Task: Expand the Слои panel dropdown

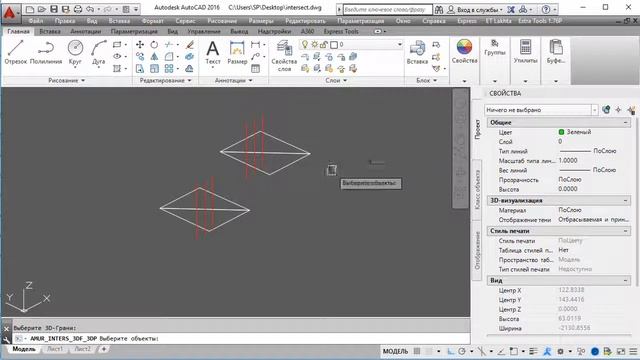Action: [x=336, y=80]
